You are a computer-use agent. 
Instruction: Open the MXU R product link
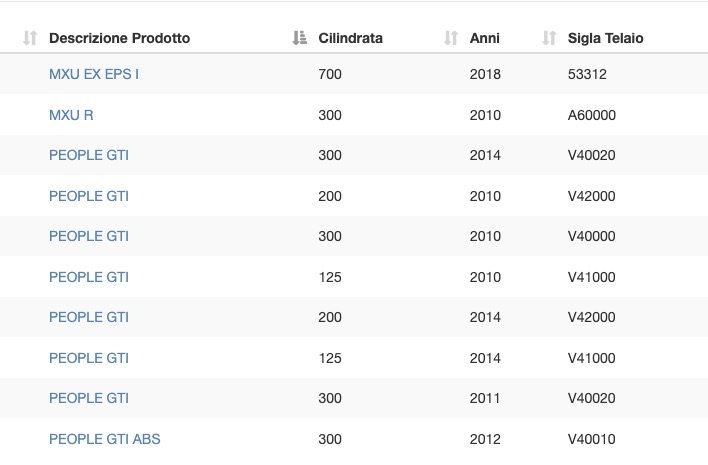click(71, 115)
